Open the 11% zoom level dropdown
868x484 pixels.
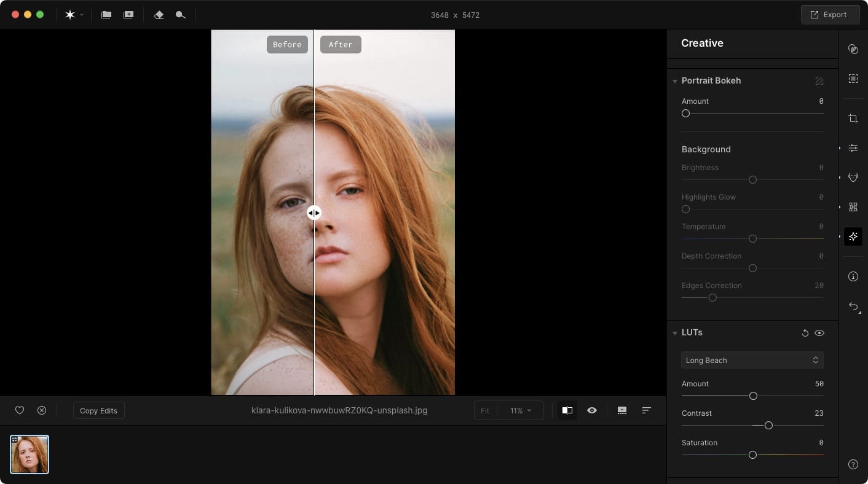520,410
